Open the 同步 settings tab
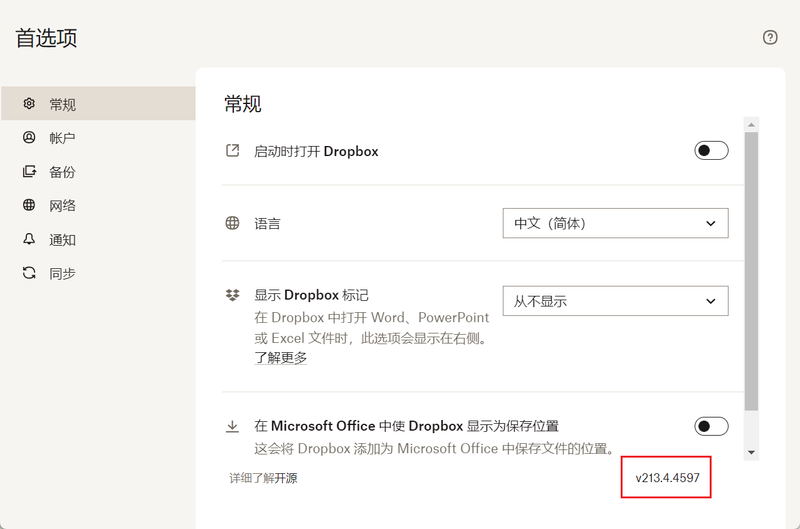The width and height of the screenshot is (800, 529). tap(62, 273)
